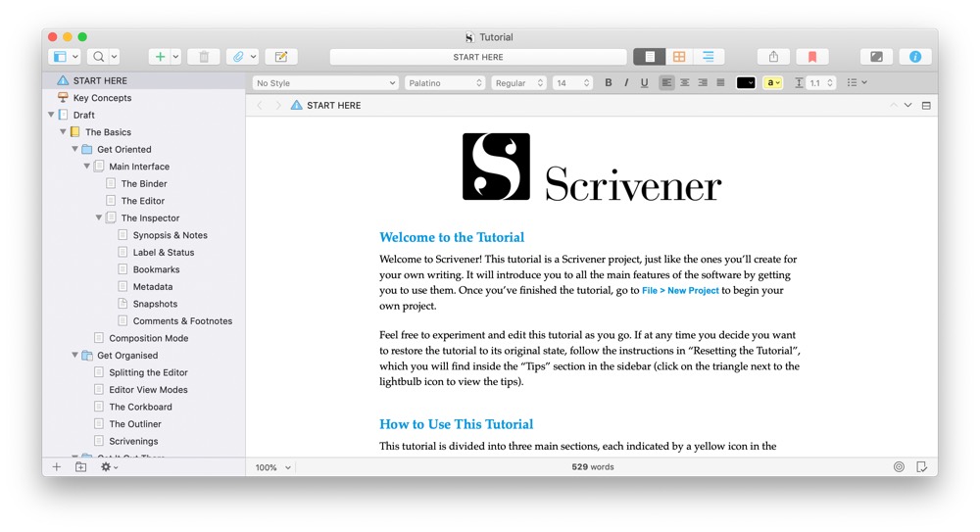Collapse the Get Oriented folder triangle

75,149
